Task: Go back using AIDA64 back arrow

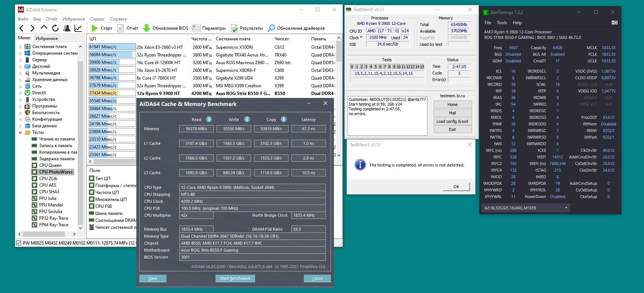Action: pyautogui.click(x=22, y=28)
